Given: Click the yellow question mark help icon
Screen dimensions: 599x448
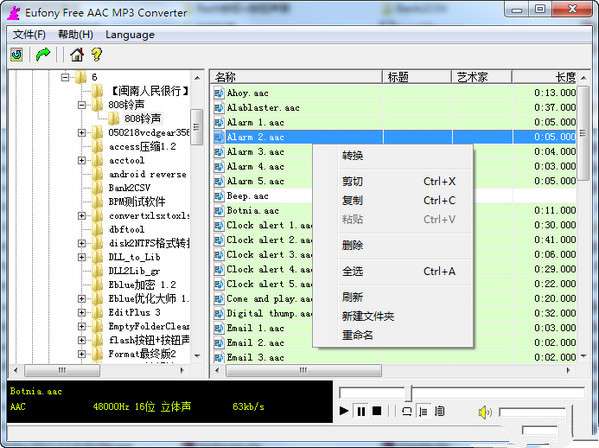Looking at the screenshot, I should tap(97, 55).
